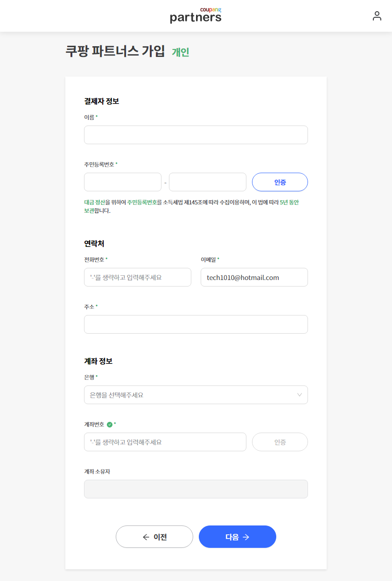Click the 전화번호 field label

(94, 259)
